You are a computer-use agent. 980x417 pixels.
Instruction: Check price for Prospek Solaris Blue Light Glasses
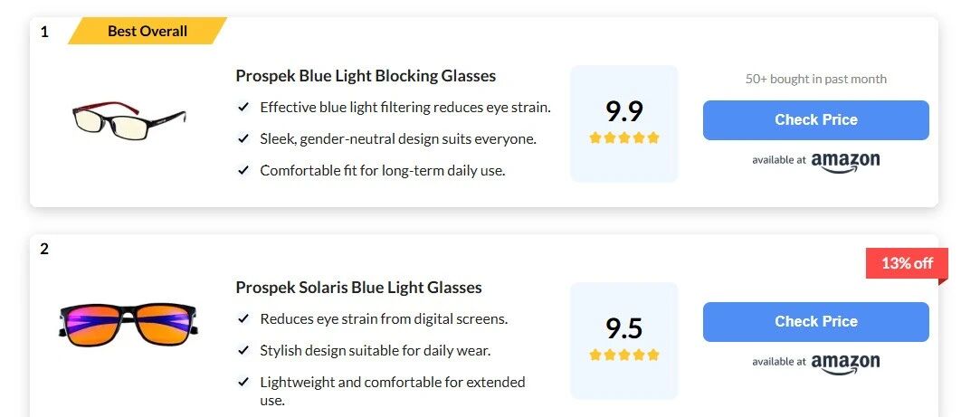(x=815, y=322)
